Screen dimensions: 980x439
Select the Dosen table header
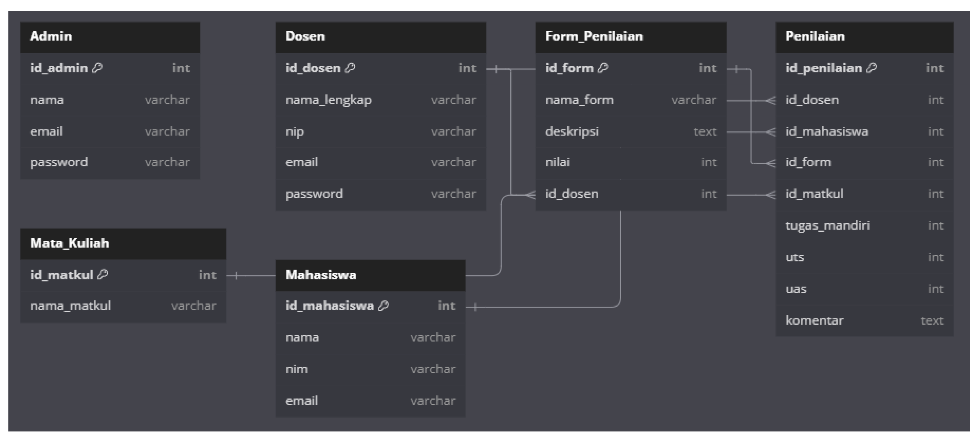tap(380, 37)
